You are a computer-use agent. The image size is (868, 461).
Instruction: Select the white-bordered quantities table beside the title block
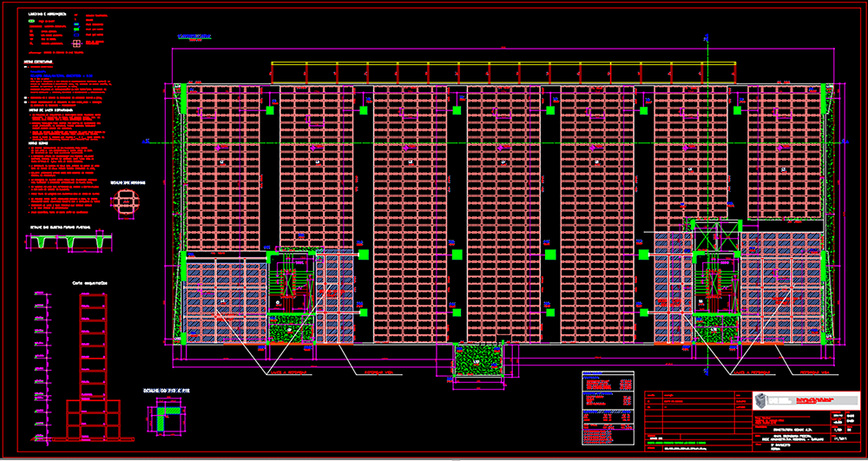point(608,408)
